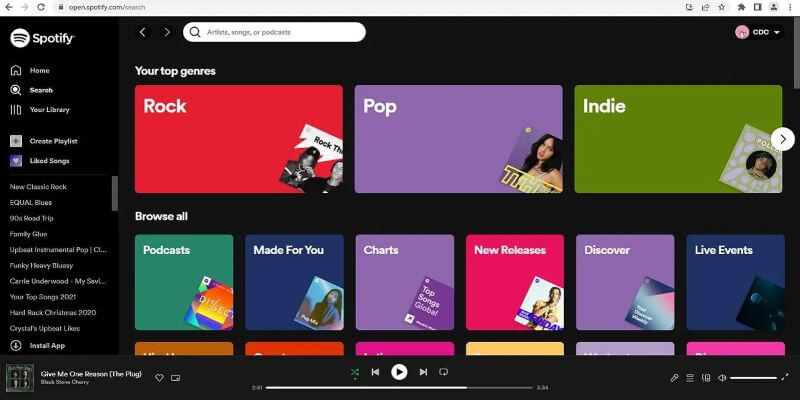Image resolution: width=800 pixels, height=400 pixels.
Task: Click magnifier icon in search box
Action: [195, 32]
